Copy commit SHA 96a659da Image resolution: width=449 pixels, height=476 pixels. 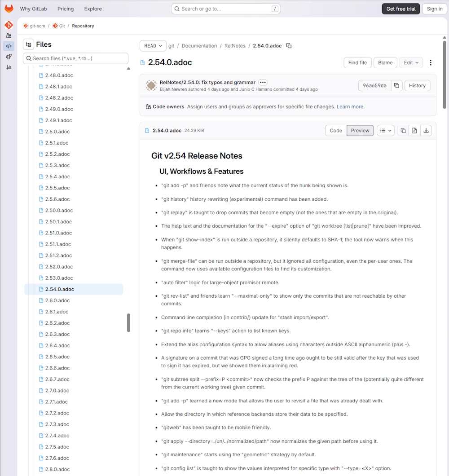click(396, 86)
